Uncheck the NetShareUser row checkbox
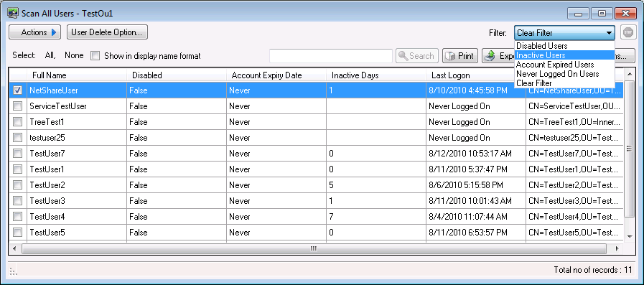This screenshot has width=644, height=285. [x=18, y=90]
